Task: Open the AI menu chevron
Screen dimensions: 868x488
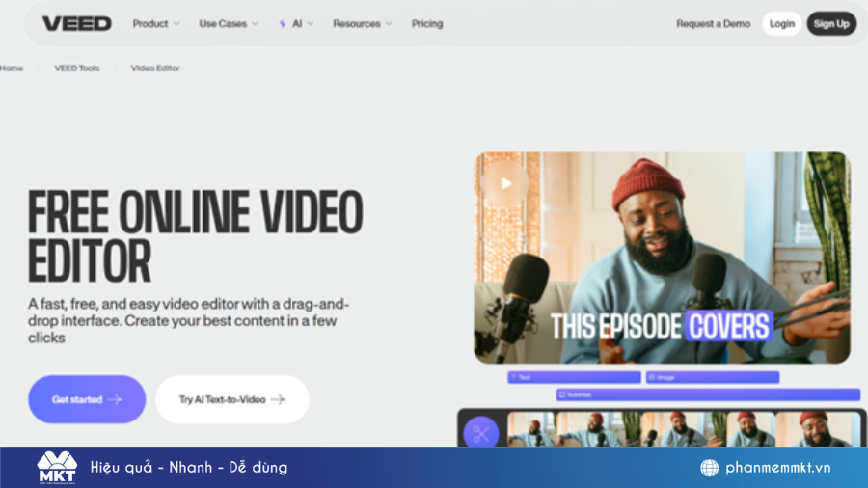Action: coord(310,24)
